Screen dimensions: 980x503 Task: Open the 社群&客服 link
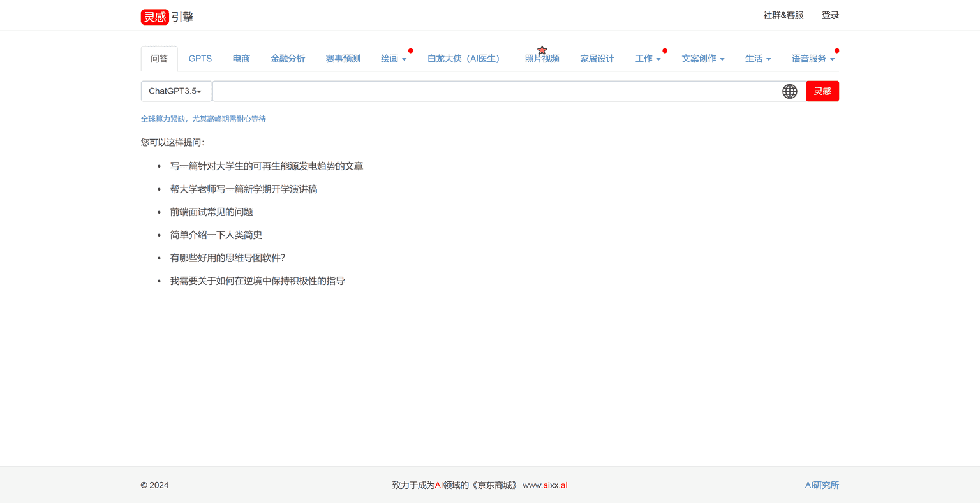tap(783, 15)
